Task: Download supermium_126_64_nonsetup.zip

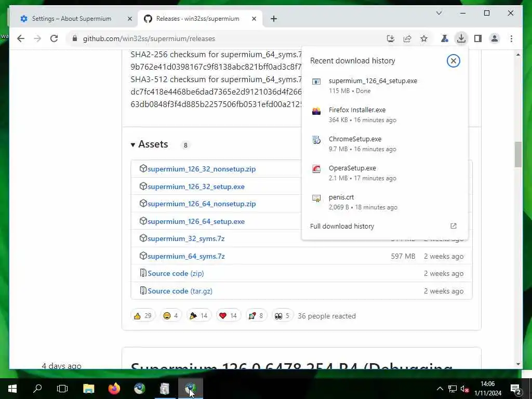Action: pyautogui.click(x=202, y=204)
